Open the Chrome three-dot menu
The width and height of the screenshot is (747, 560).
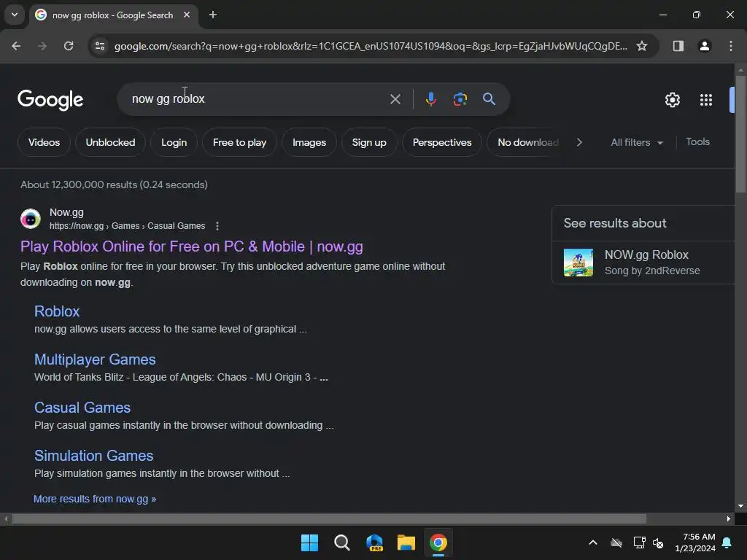pyautogui.click(x=730, y=46)
